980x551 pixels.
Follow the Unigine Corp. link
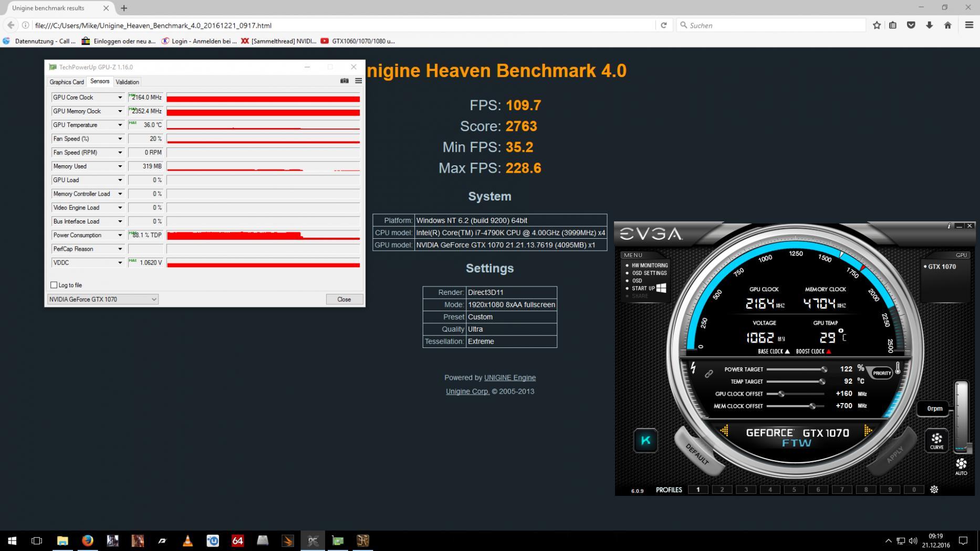click(467, 391)
